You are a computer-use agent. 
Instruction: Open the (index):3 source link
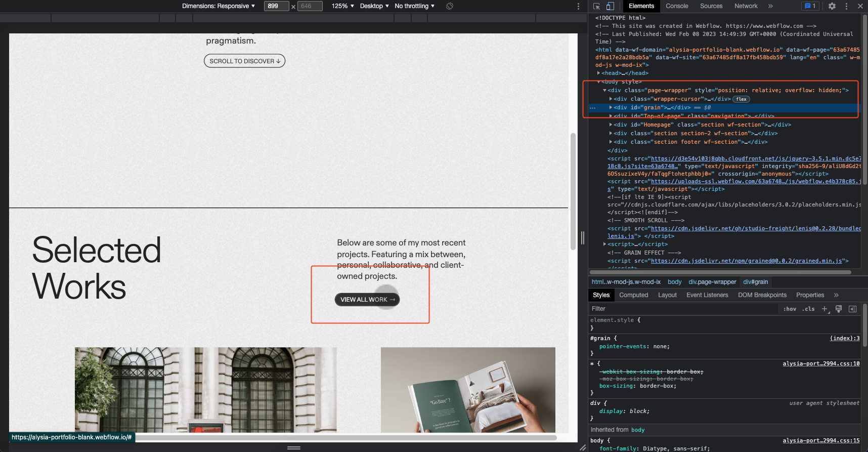[x=845, y=339]
